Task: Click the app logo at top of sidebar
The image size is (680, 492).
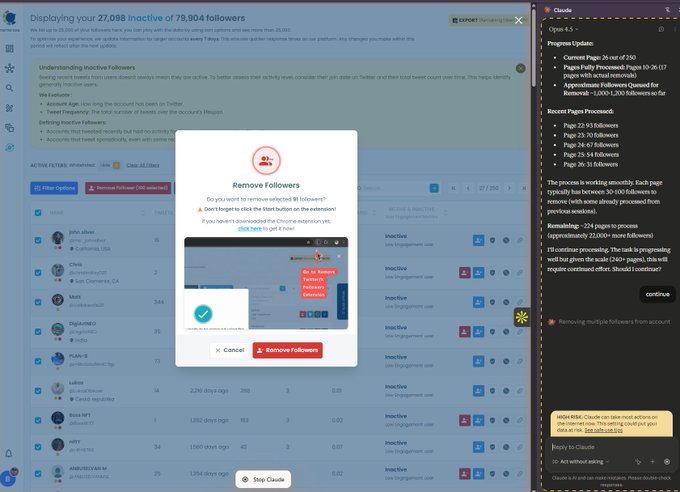Action: [10, 18]
